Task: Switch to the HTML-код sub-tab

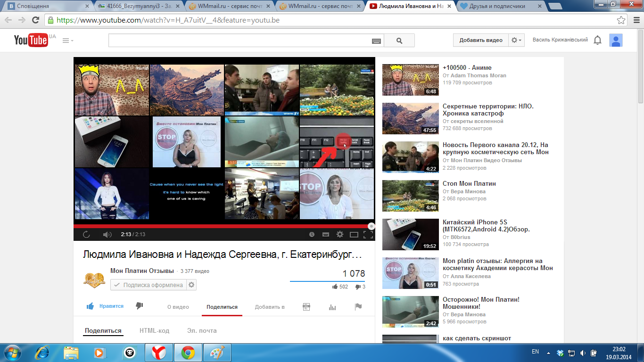Action: click(154, 331)
